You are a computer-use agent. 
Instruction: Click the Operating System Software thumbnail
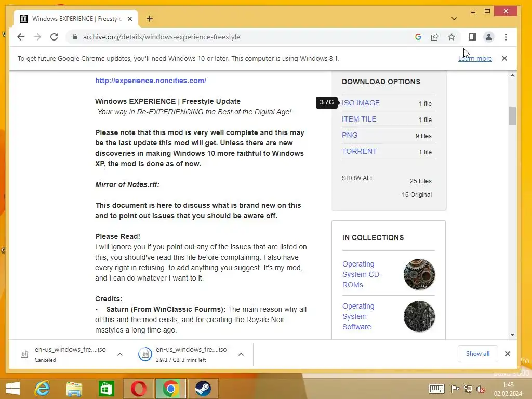point(419,316)
